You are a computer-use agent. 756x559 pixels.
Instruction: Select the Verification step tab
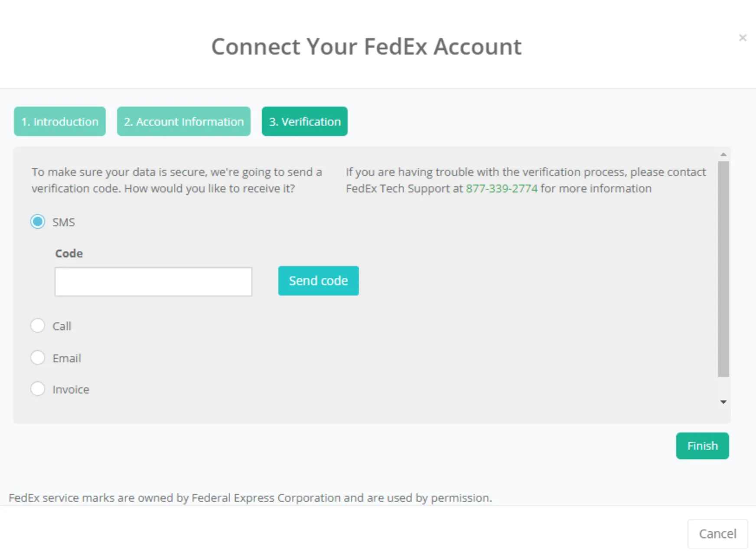click(305, 121)
